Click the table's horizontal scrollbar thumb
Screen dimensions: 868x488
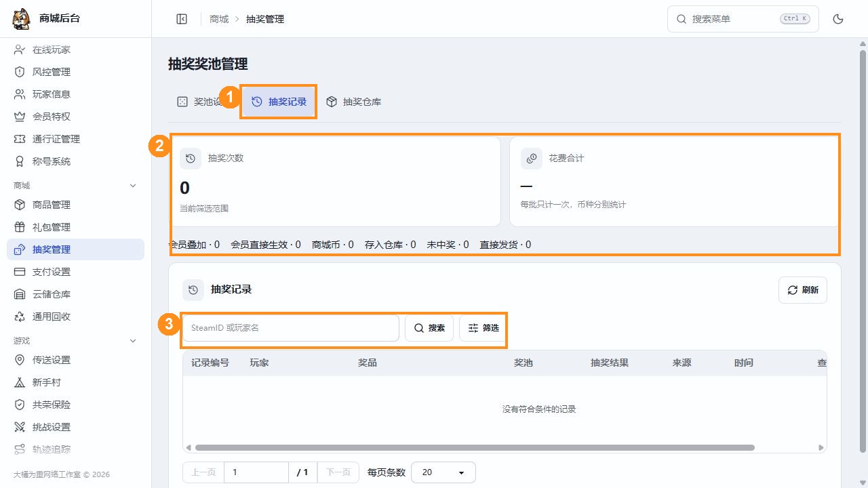(x=475, y=447)
